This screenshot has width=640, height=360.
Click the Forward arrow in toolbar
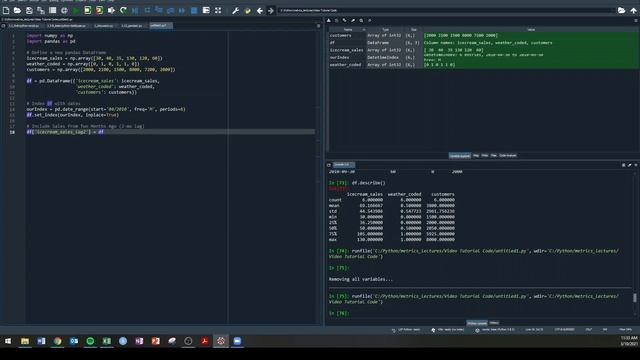pyautogui.click(x=271, y=11)
